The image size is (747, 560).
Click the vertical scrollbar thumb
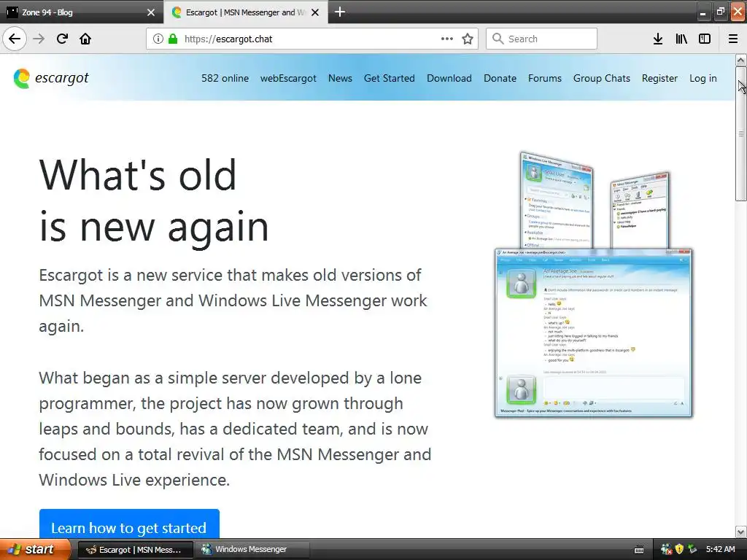(741, 134)
